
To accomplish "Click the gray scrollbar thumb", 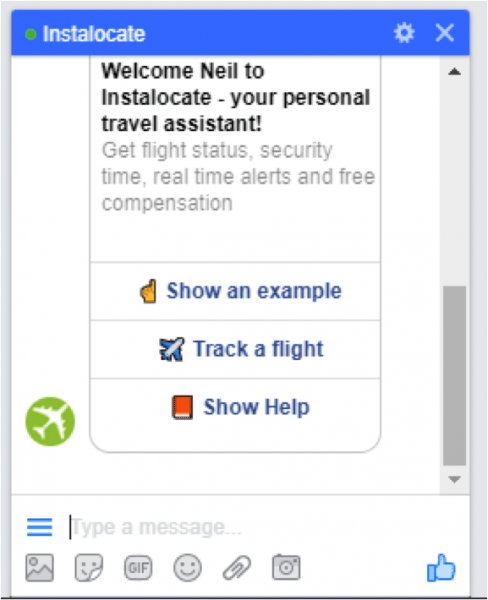I will [x=455, y=375].
